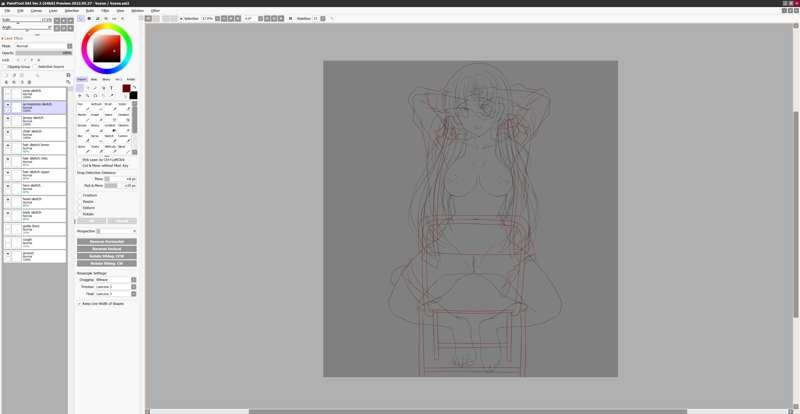Toggle visibility of chair sketch layer
Viewport: 800px width, 414px height.
point(8,131)
